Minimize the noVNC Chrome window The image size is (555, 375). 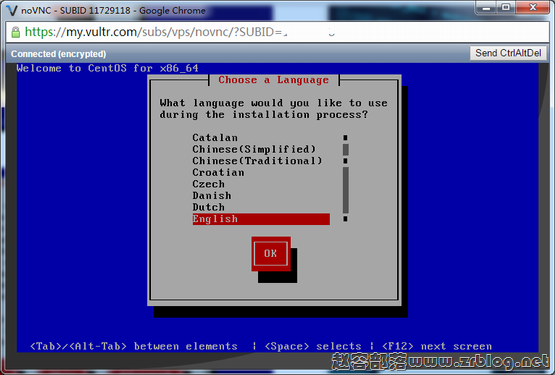[487, 7]
